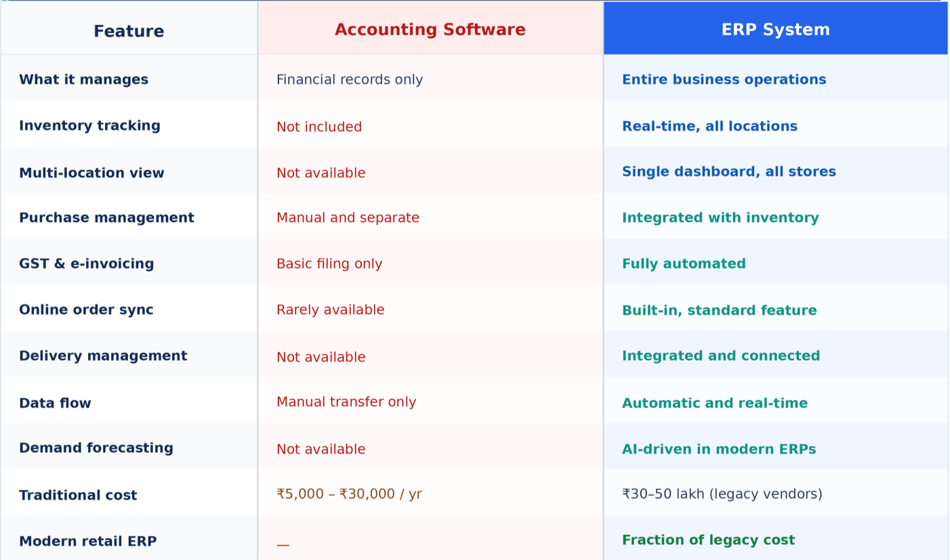This screenshot has width=950, height=560.
Task: Click the Accounting Software column header
Action: [430, 30]
